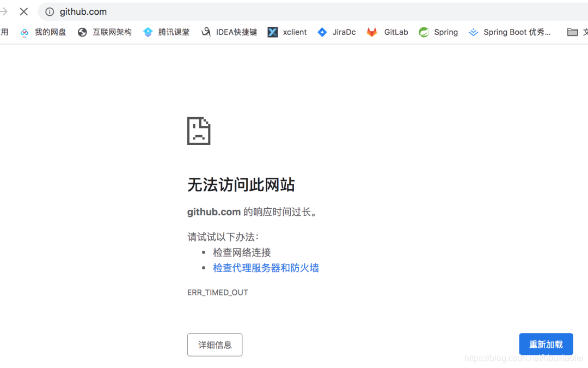Image resolution: width=588 pixels, height=368 pixels.
Task: Open the GitLab bookmark
Action: [x=387, y=32]
